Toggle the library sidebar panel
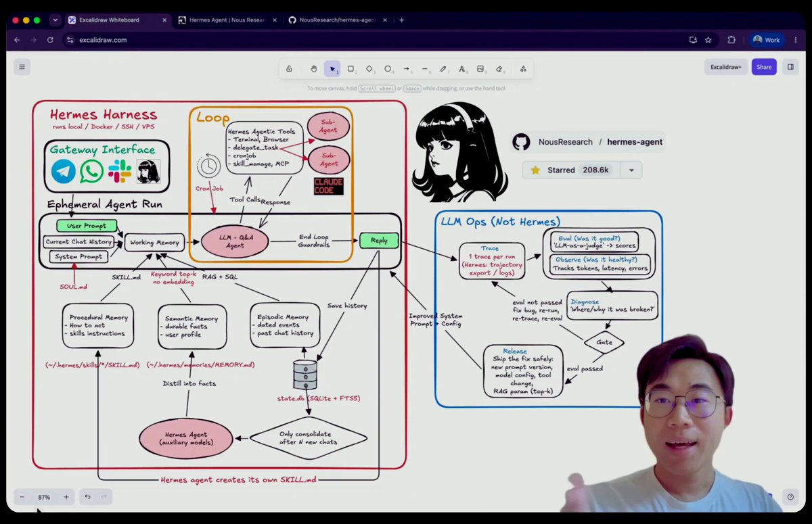The width and height of the screenshot is (812, 524). 790,67
